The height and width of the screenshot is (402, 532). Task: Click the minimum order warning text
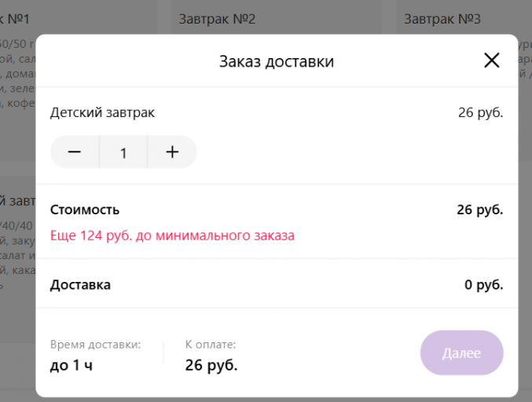click(172, 236)
